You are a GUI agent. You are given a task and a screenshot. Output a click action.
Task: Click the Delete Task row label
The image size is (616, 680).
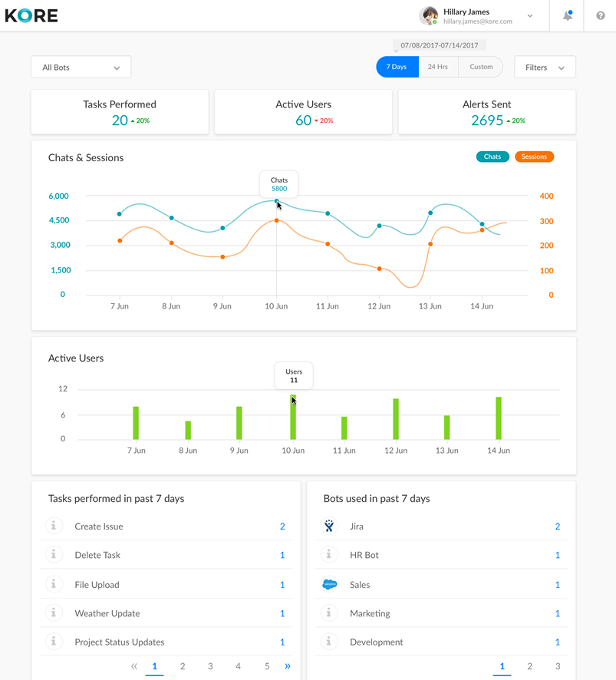[x=97, y=555]
